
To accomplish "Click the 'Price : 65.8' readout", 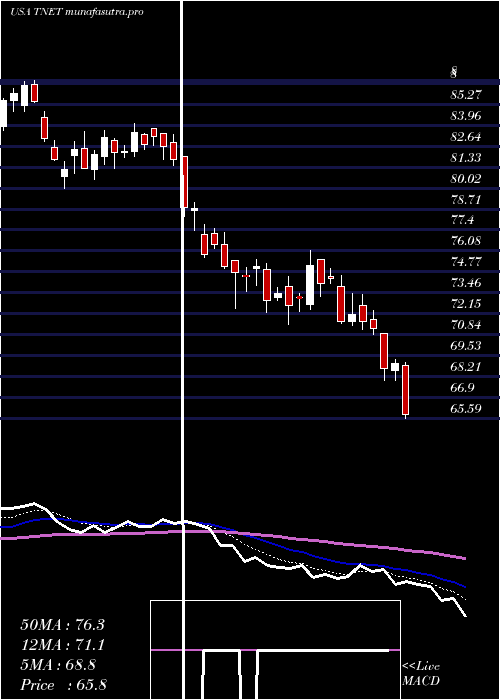I will pos(63,685).
